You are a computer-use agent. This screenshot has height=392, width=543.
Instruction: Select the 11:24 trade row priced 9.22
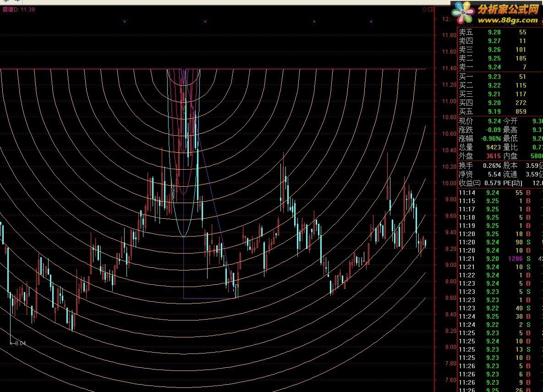pos(500,325)
